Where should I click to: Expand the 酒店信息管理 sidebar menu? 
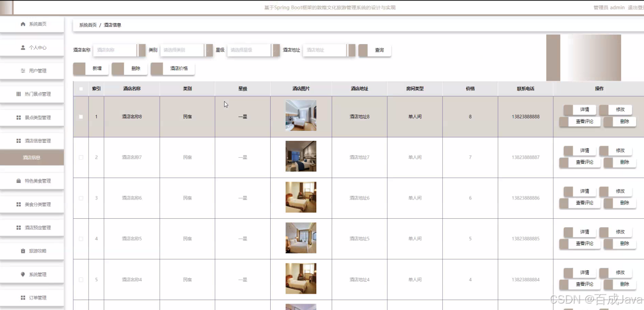pos(32,141)
